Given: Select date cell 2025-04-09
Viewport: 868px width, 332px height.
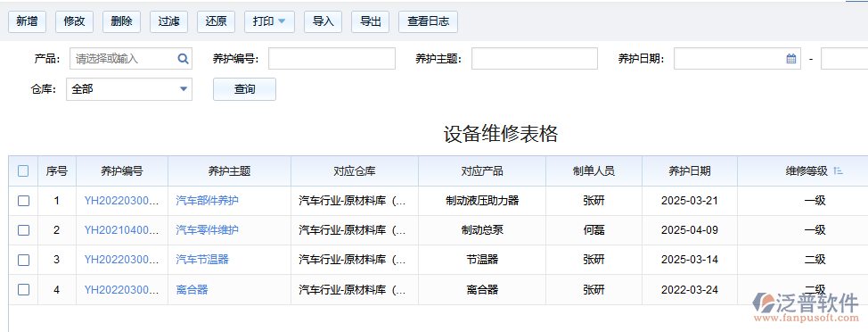Looking at the screenshot, I should (690, 230).
